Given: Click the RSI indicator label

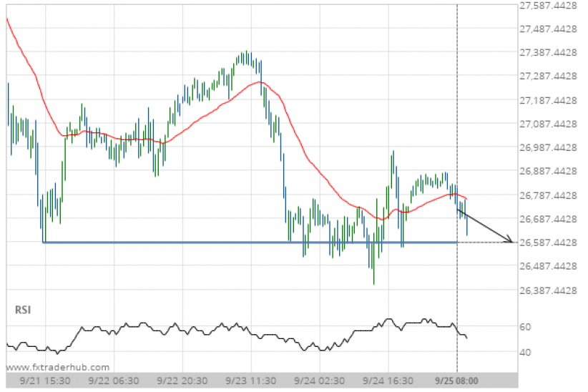Looking at the screenshot, I should point(23,310).
